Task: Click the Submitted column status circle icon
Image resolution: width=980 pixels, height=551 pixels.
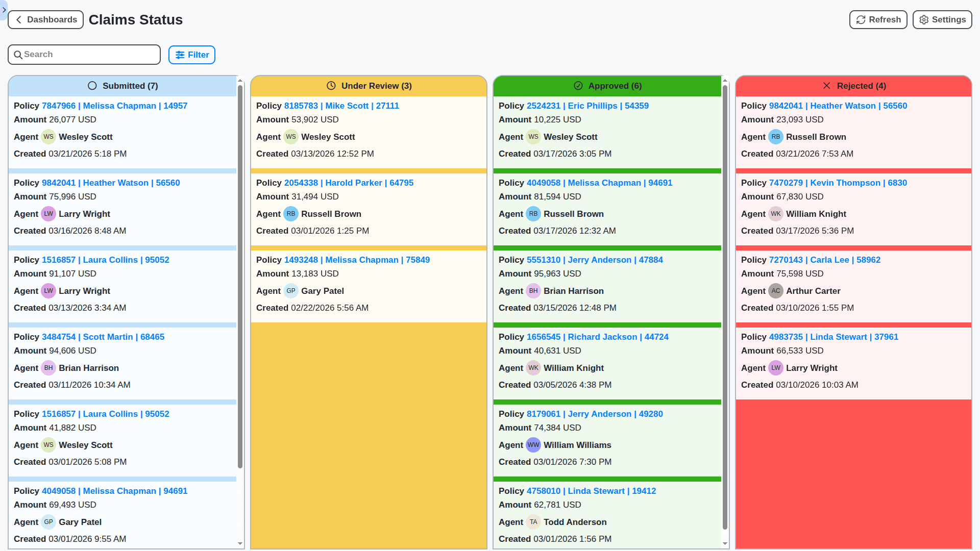Action: tap(92, 85)
